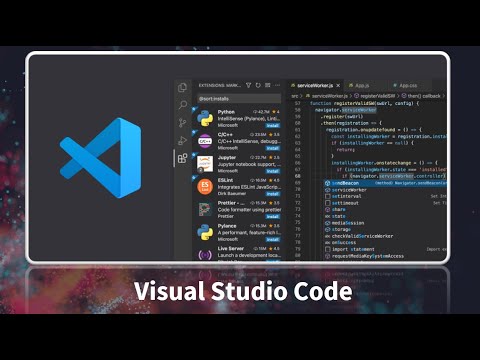Switch to the serviceWorker.js tab
The image size is (480, 360).
315,86
